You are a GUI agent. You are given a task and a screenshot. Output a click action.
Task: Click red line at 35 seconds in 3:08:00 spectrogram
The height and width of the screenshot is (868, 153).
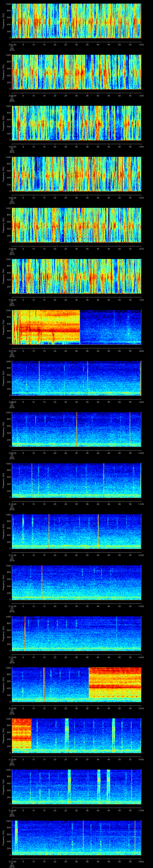coord(87,377)
